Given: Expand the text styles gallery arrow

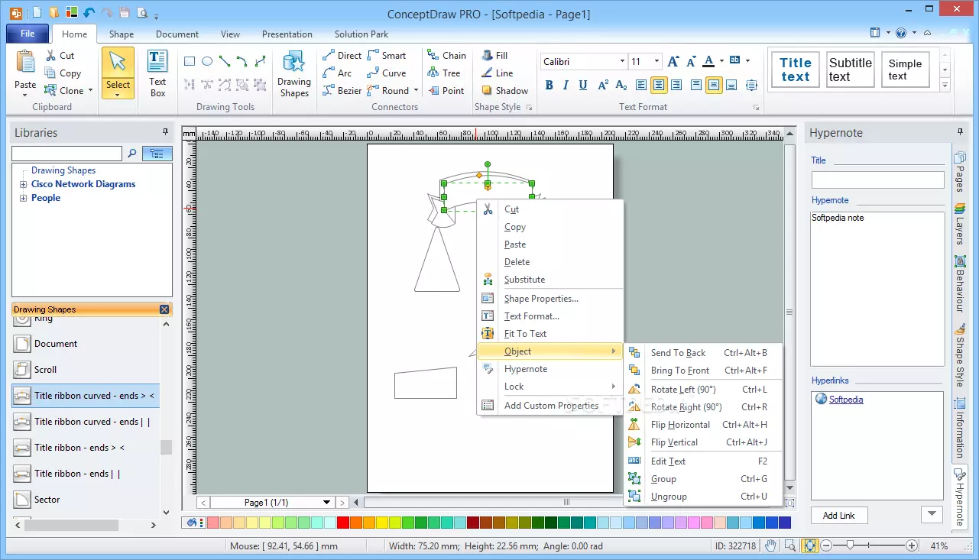Looking at the screenshot, I should tap(945, 86).
